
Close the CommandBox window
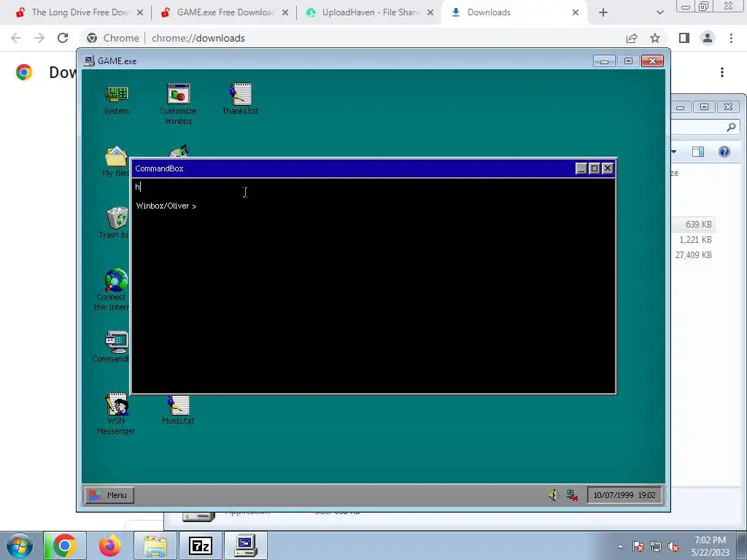coord(608,168)
